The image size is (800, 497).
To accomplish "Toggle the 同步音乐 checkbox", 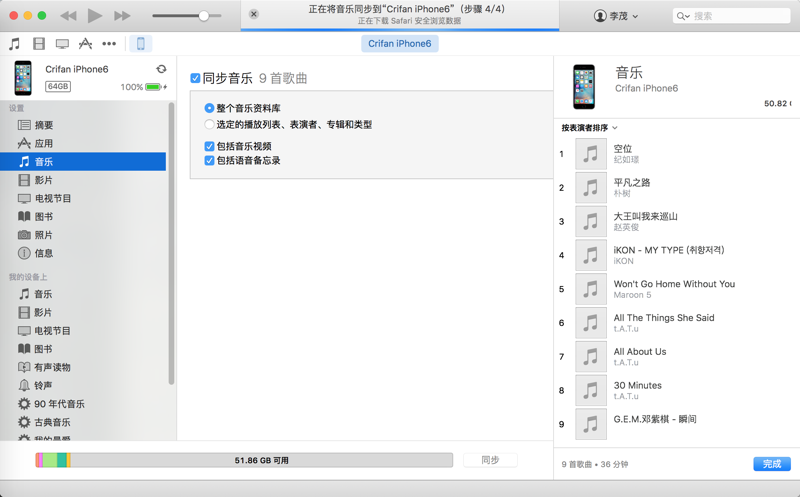I will [x=195, y=78].
